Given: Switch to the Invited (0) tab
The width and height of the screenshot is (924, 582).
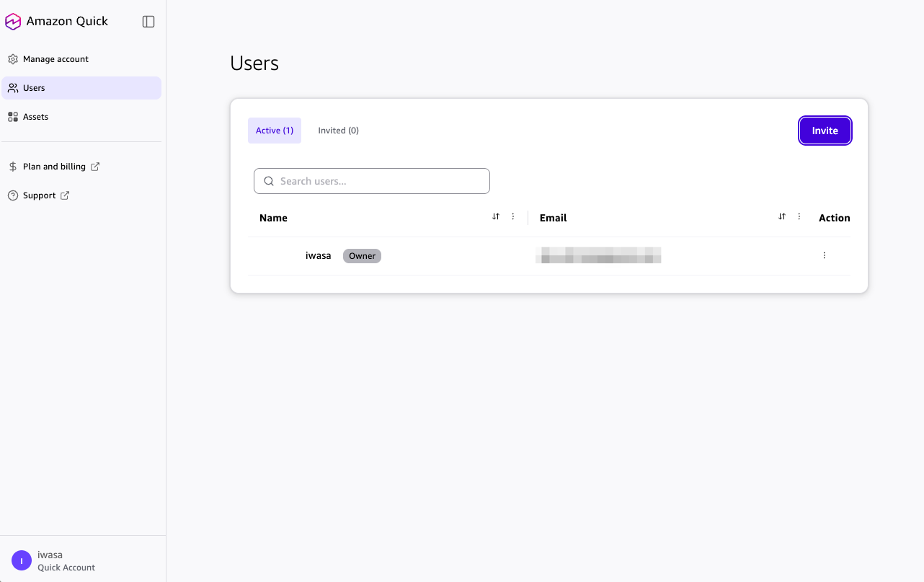Looking at the screenshot, I should point(338,131).
